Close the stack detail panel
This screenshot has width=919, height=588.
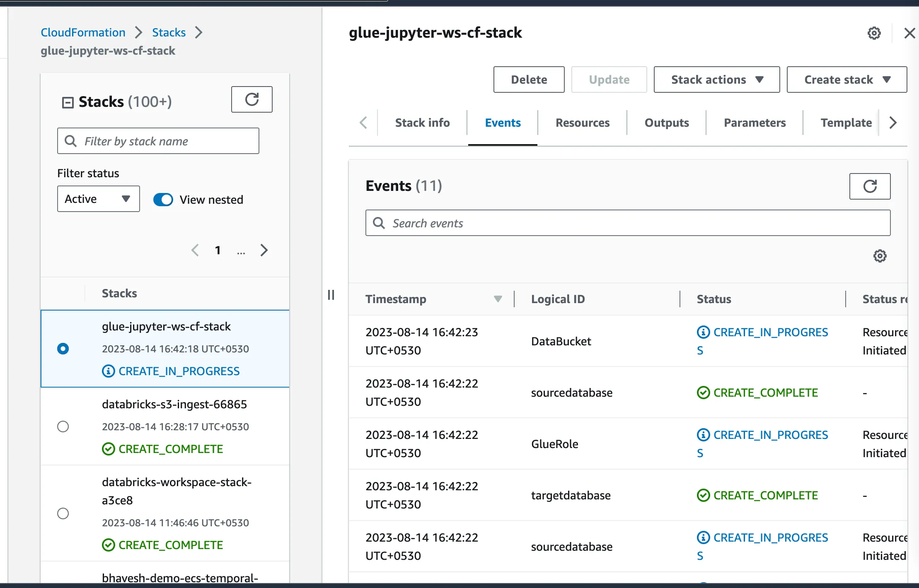(909, 33)
